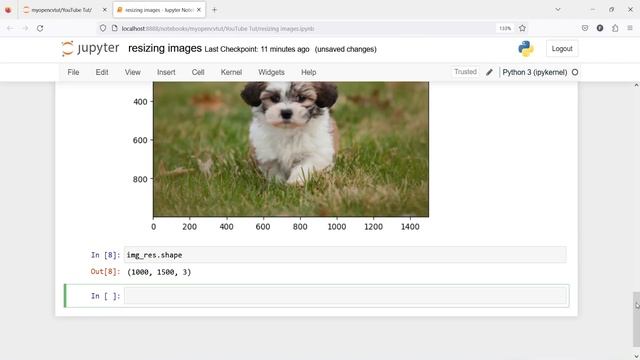Open a new tab with the plus icon
The width and height of the screenshot is (640, 360).
tap(214, 10)
